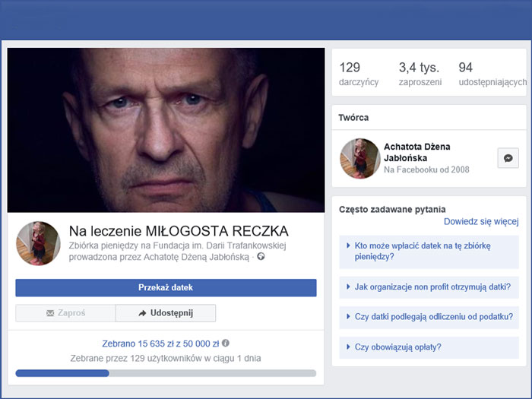
Task: Click the 'Zaproś' invite button
Action: click(65, 313)
